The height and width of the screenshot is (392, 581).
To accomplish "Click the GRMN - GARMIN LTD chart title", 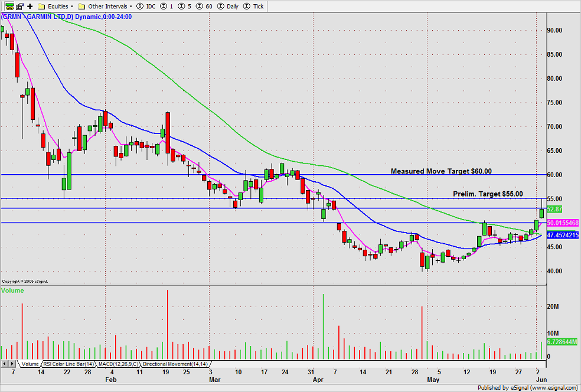I will [67, 17].
